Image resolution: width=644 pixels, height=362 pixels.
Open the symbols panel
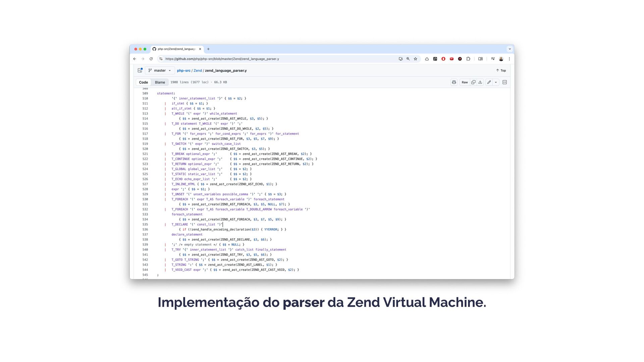[504, 82]
